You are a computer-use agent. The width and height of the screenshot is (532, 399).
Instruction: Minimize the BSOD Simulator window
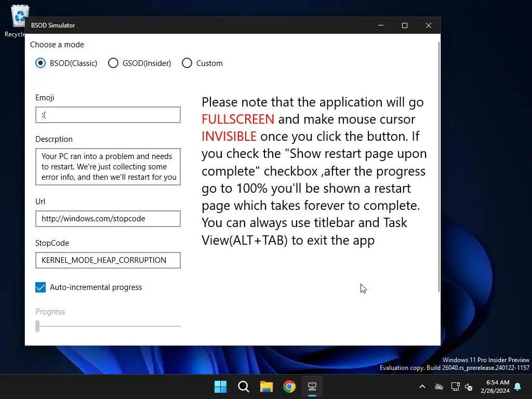(381, 25)
